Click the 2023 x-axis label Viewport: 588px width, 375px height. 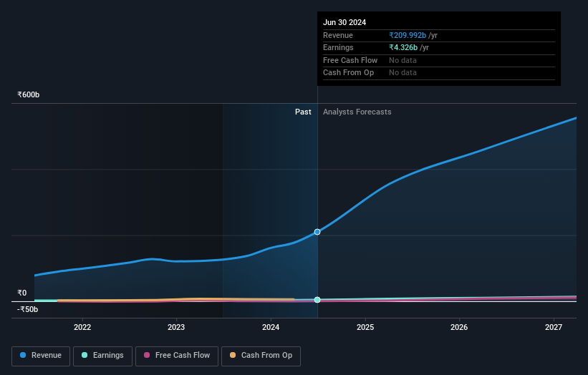[x=176, y=327]
